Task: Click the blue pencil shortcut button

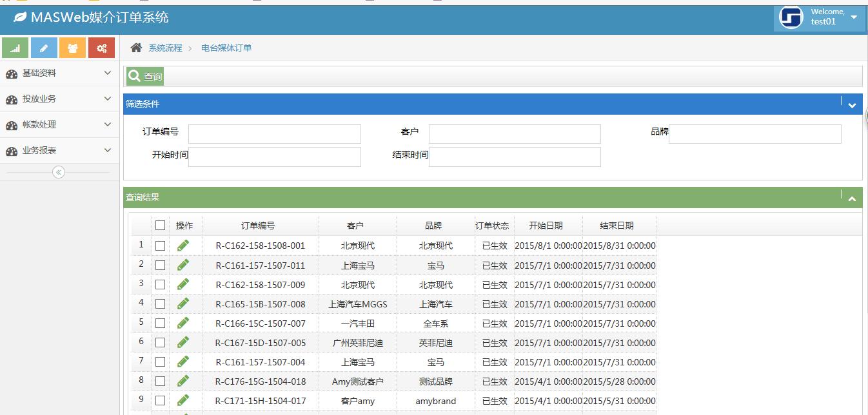Action: click(x=44, y=48)
